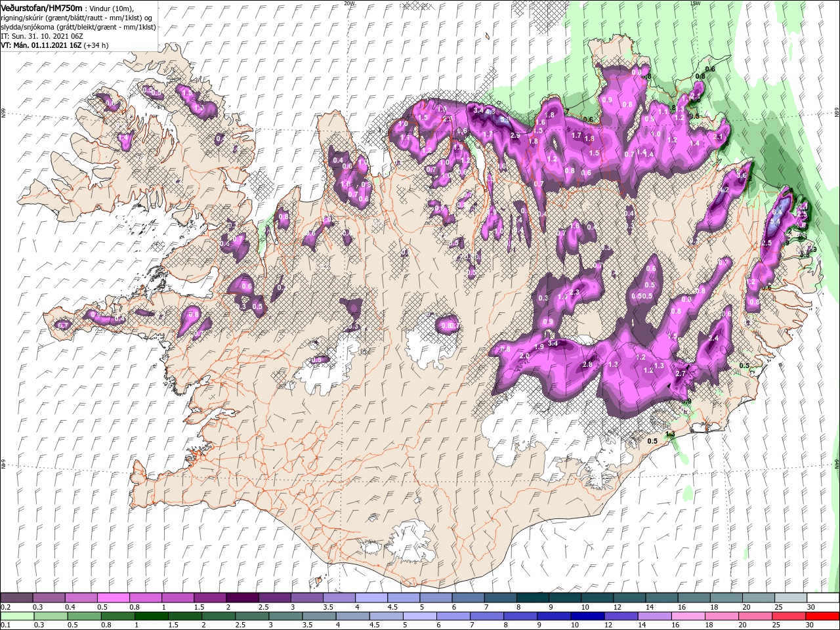The height and width of the screenshot is (630, 840).
Task: Select the 12 teal snowfall legend swatch
Action: tap(629, 598)
